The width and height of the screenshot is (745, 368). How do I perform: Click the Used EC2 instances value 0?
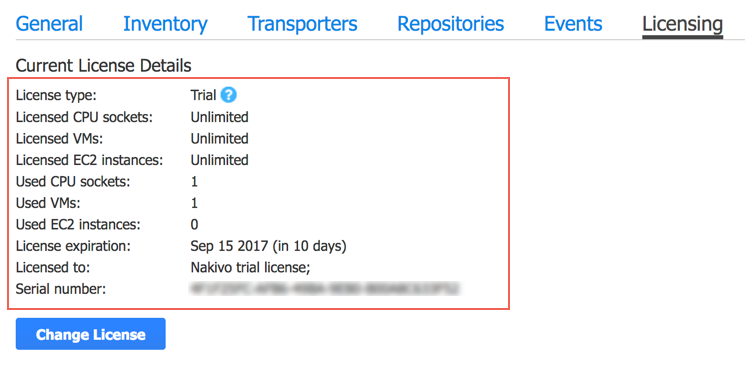pyautogui.click(x=194, y=225)
